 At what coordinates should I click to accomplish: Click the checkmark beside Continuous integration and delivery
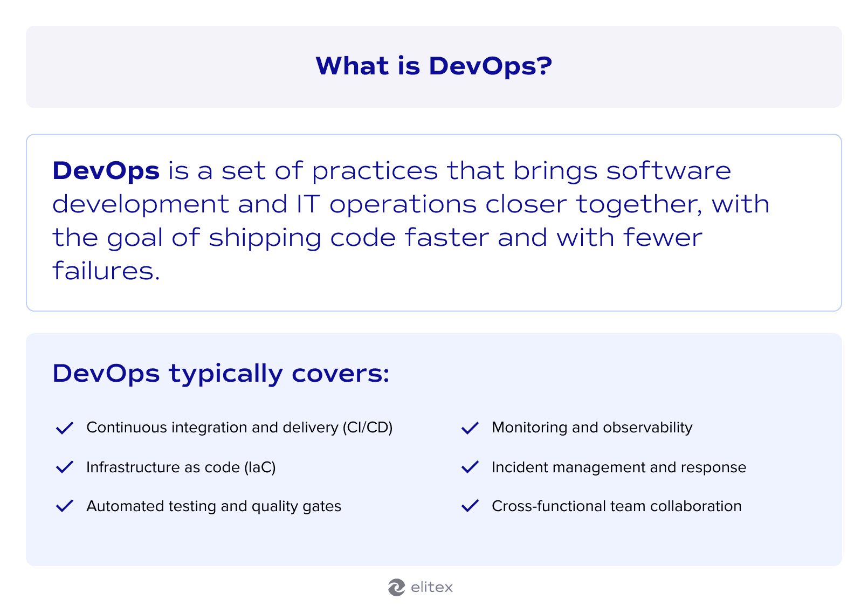tap(65, 428)
